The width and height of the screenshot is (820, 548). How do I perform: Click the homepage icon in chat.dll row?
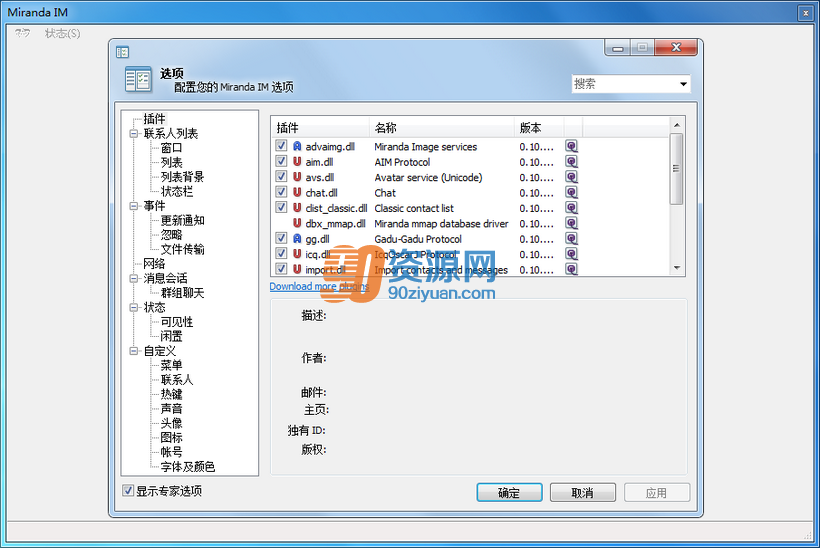coord(572,192)
